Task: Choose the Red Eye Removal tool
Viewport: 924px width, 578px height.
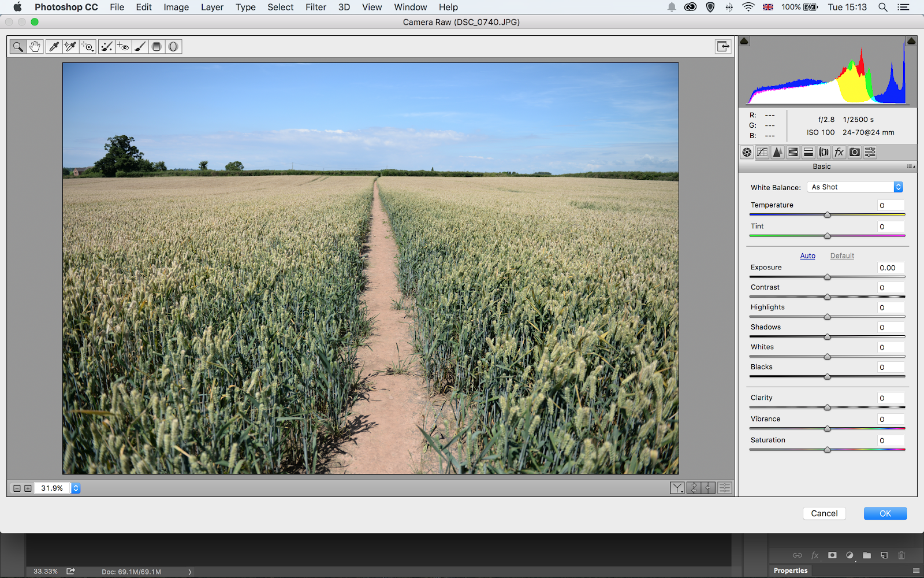Action: click(x=123, y=47)
